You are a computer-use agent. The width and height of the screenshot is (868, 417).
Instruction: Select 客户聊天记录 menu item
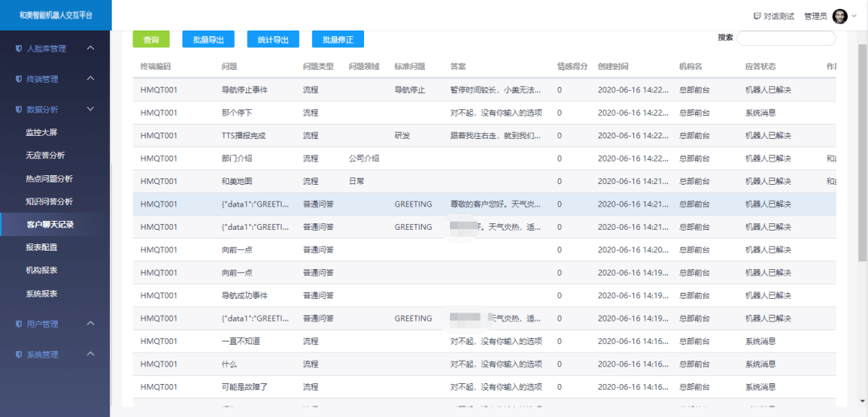tap(50, 224)
